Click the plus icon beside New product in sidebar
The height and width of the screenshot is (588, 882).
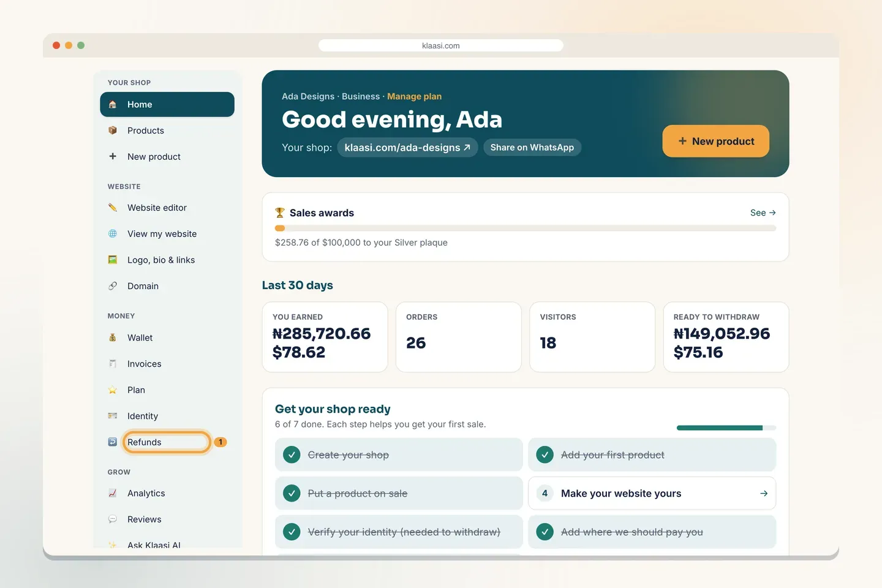coord(113,156)
